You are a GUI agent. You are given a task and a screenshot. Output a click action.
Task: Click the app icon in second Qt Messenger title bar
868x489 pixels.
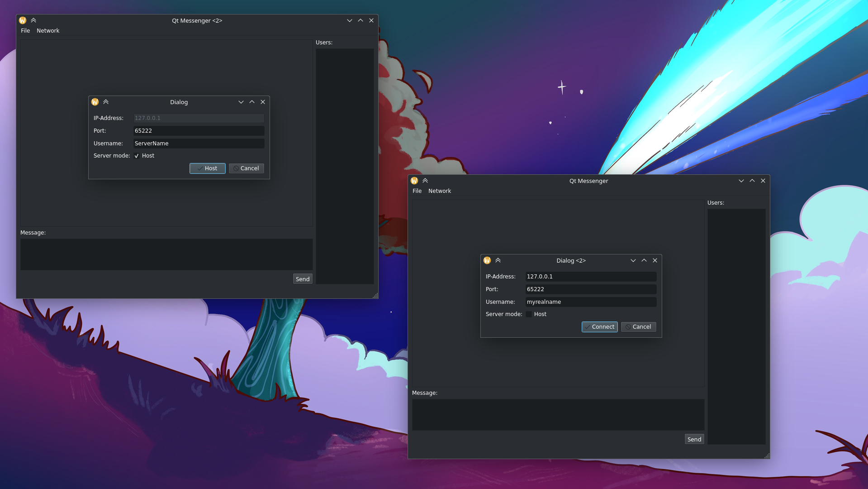(x=414, y=181)
